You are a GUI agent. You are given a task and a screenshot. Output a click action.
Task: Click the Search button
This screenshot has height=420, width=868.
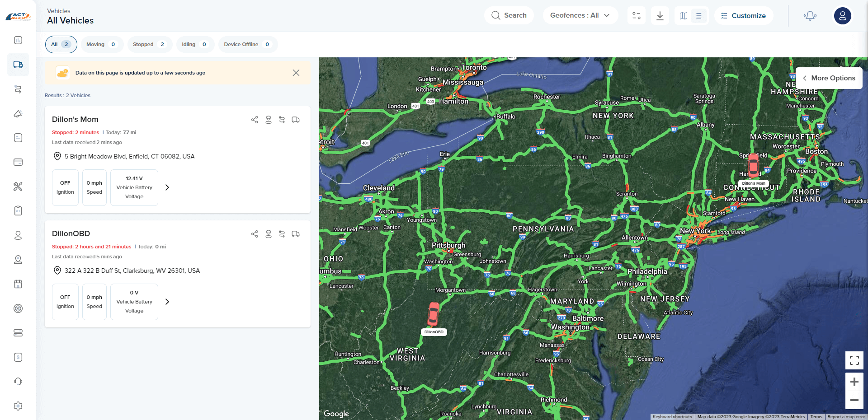pos(509,15)
